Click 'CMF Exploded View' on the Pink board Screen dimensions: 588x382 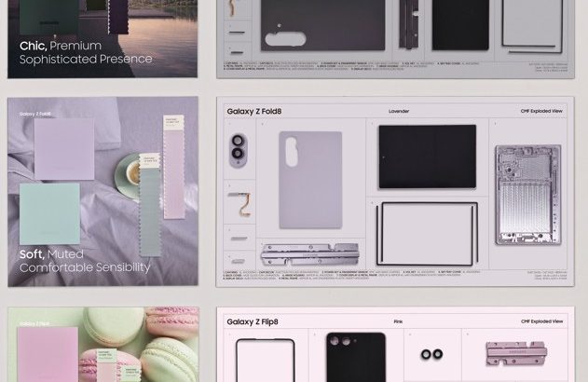click(x=542, y=321)
